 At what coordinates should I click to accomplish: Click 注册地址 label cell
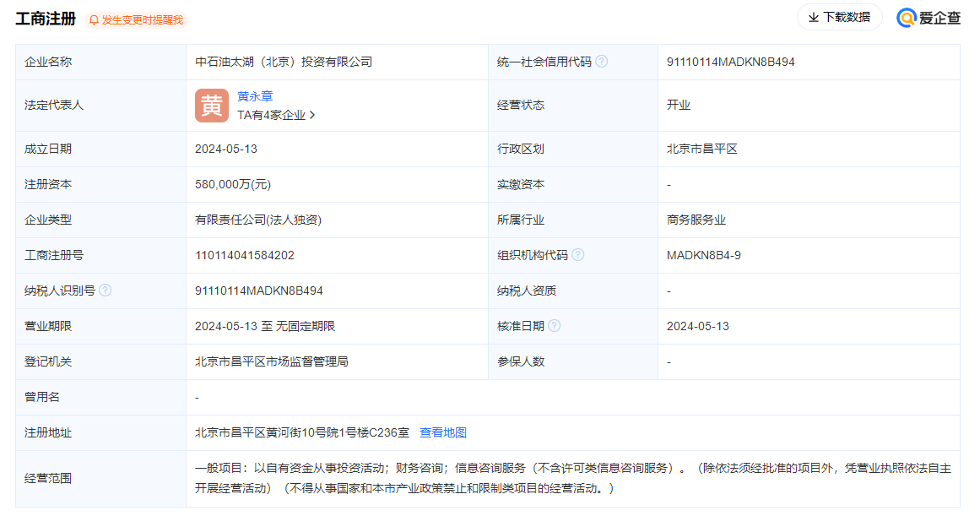click(100, 432)
